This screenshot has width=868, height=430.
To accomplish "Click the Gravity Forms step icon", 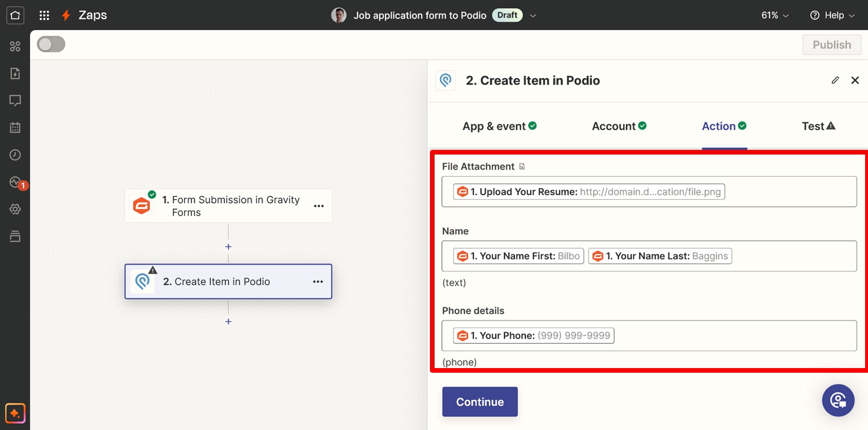I will (x=142, y=205).
